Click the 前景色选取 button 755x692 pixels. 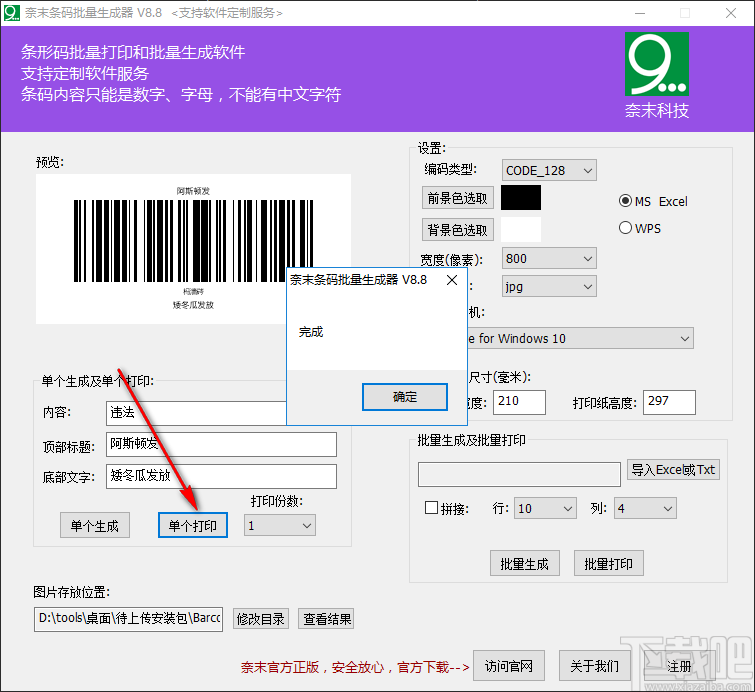[457, 198]
